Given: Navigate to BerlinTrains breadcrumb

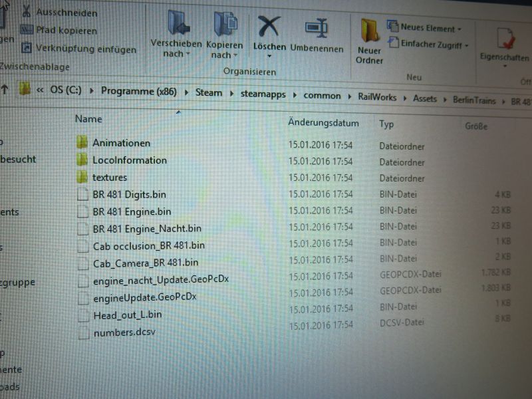Looking at the screenshot, I should coord(474,100).
